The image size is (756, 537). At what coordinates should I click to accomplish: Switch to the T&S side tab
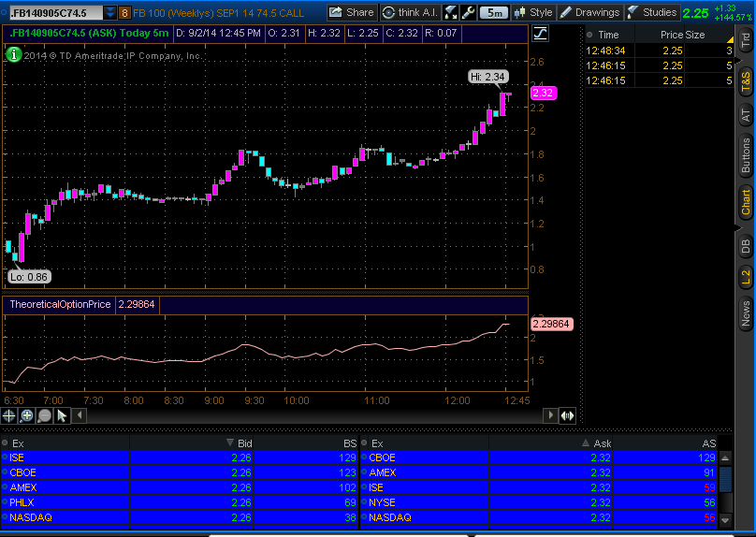(x=746, y=81)
